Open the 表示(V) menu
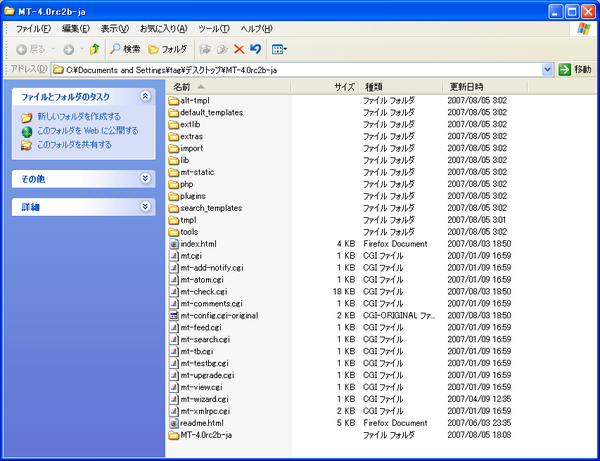The width and height of the screenshot is (600, 461). [114, 29]
